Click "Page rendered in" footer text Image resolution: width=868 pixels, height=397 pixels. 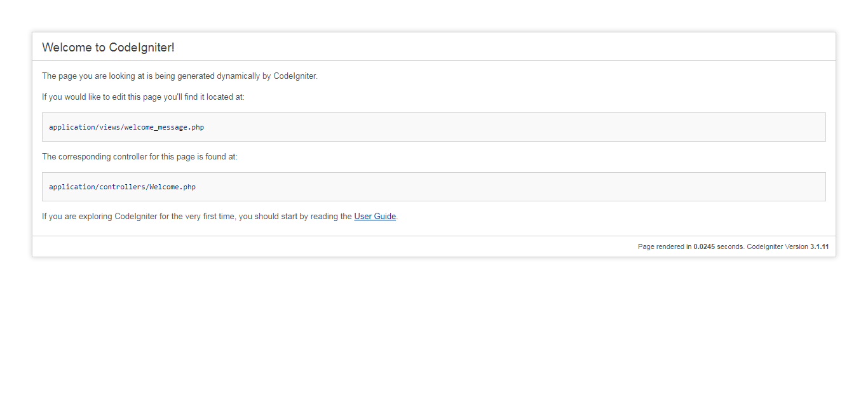[665, 246]
